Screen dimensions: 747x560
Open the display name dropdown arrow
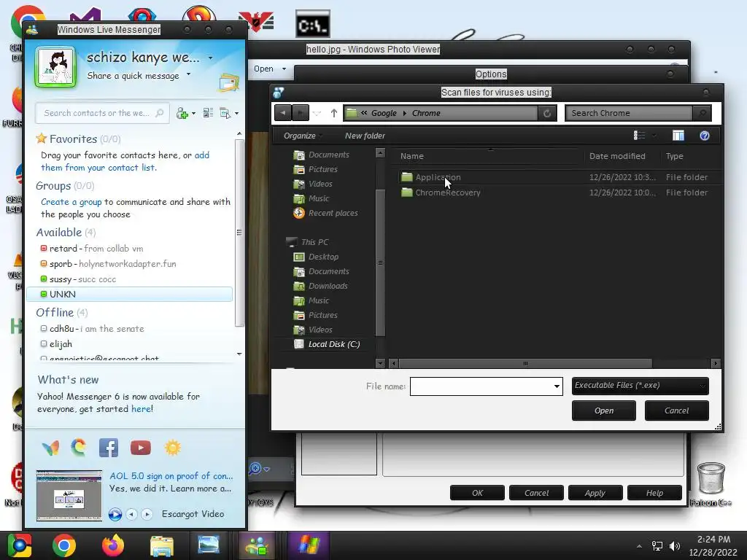coord(211,58)
